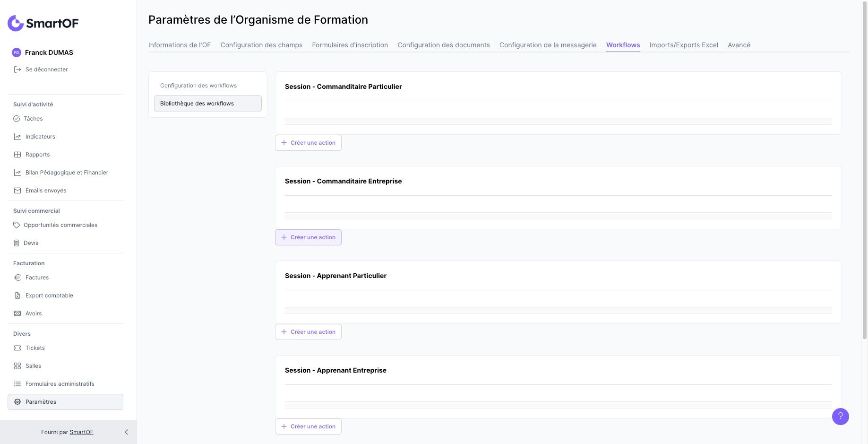Click the Factures euro icon

tap(17, 278)
